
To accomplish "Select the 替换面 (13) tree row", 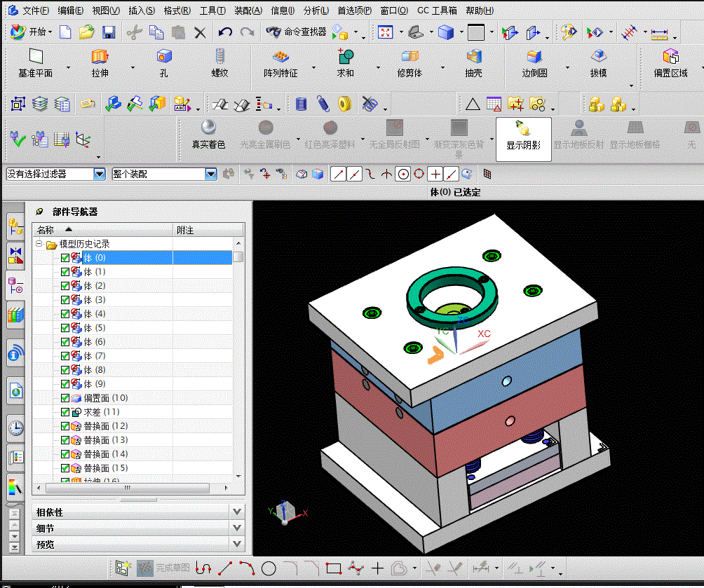I will click(133, 440).
